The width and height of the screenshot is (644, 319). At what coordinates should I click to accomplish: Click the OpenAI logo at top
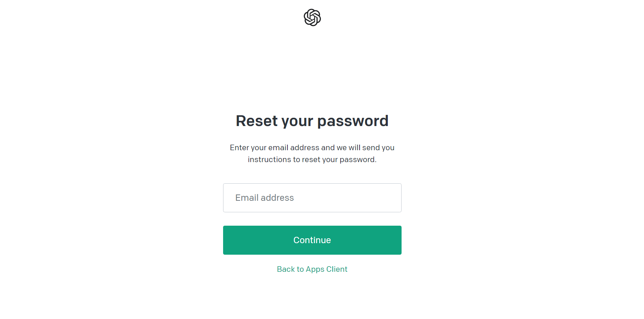tap(312, 17)
